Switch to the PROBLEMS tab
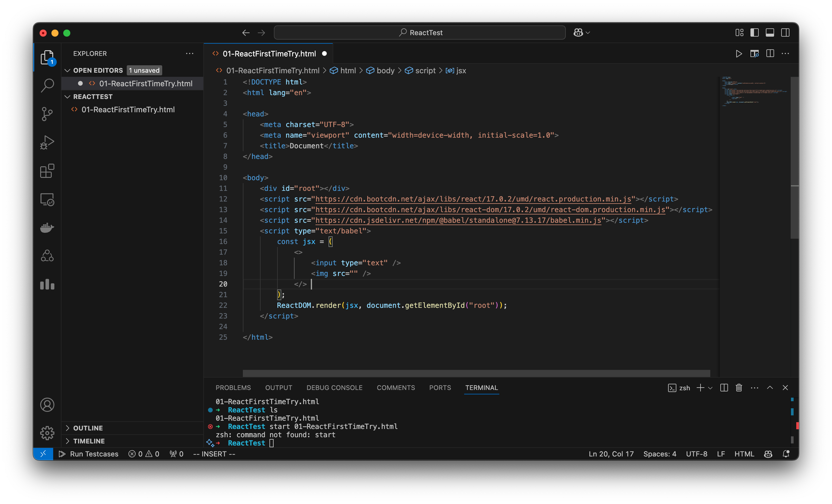 pos(233,388)
